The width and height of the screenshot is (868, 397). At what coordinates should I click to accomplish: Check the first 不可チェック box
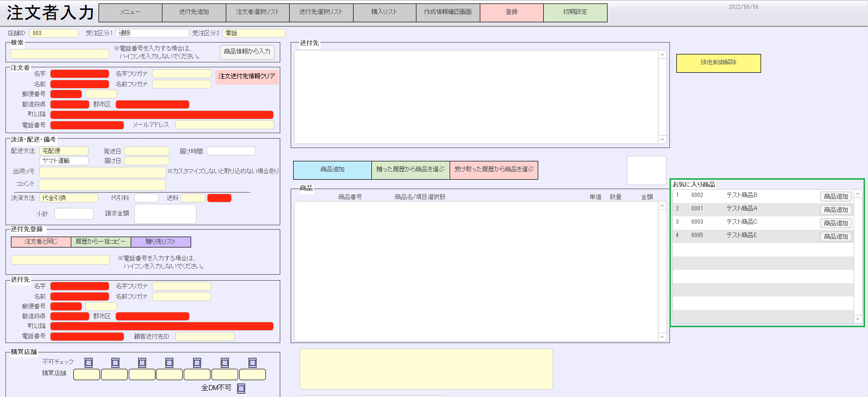(89, 363)
